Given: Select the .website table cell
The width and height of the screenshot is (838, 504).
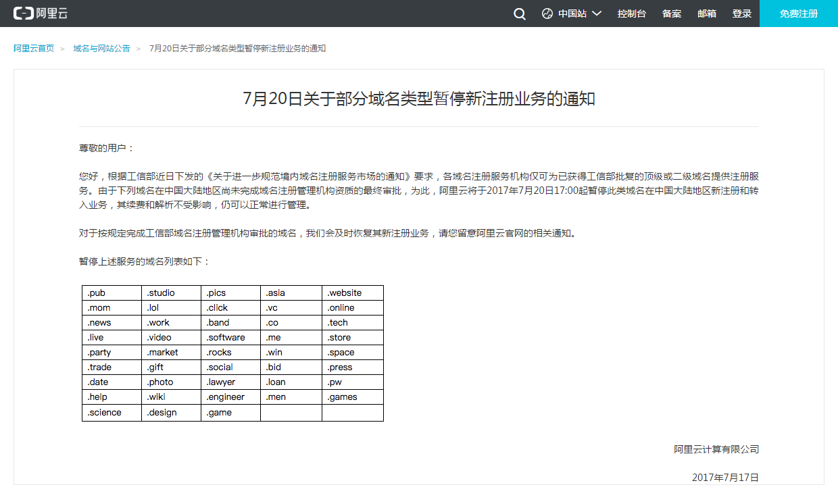Looking at the screenshot, I should point(353,293).
